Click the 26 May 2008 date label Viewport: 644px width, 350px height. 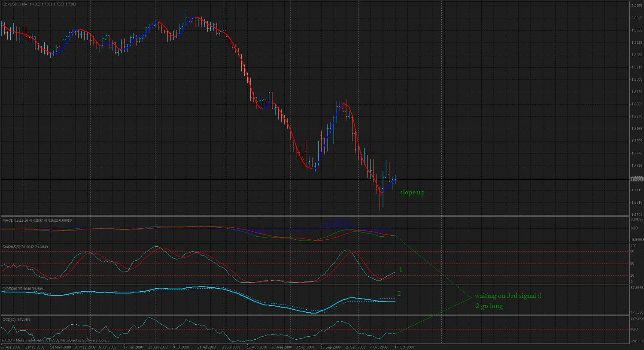tap(85, 347)
